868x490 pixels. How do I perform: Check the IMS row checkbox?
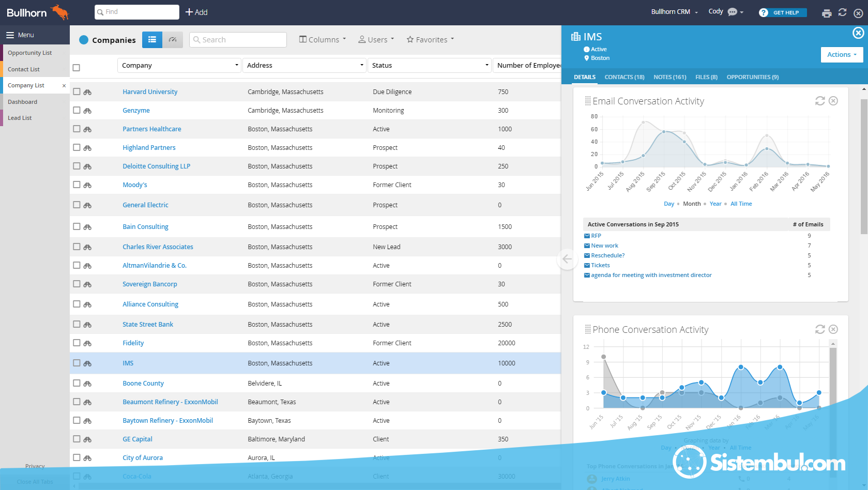(77, 363)
